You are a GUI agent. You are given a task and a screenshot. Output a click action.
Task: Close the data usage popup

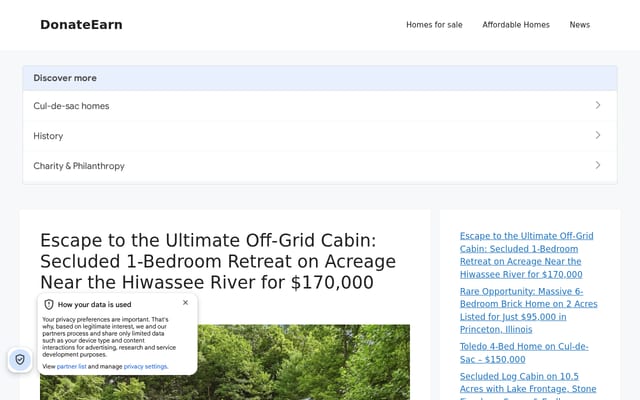click(185, 302)
